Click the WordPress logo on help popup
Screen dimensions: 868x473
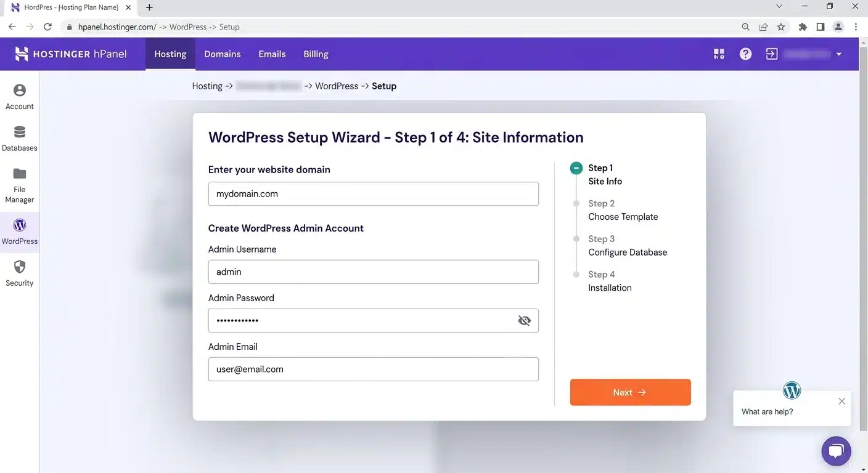coord(792,390)
